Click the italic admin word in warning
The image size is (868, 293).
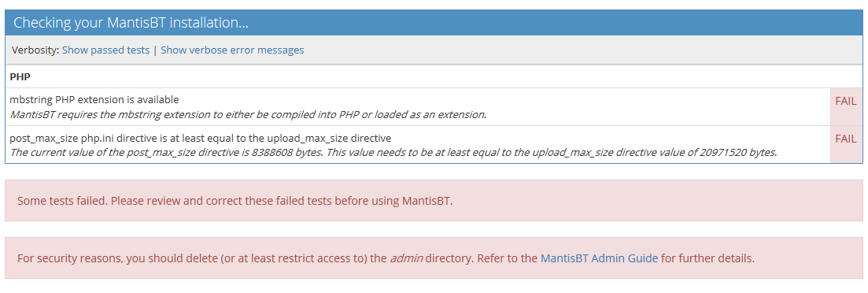point(407,258)
